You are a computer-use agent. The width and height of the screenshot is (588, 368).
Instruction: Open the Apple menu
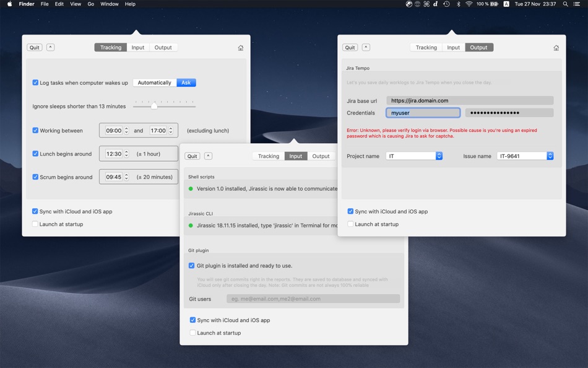pos(10,4)
